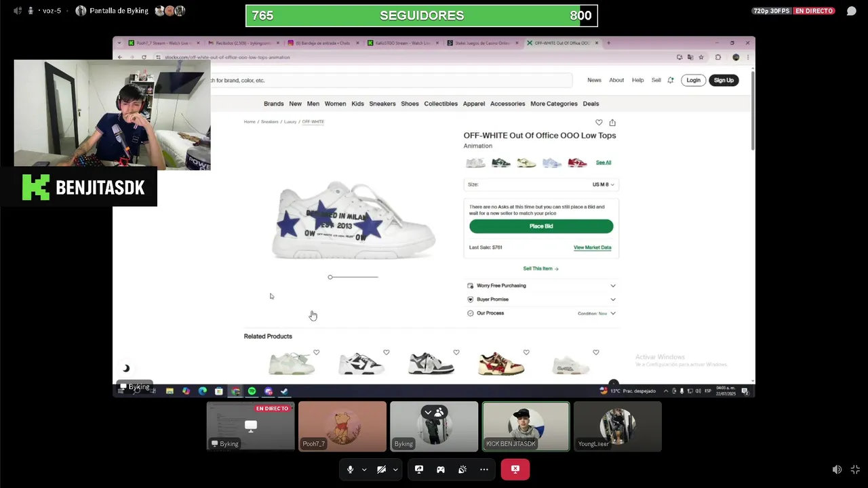Viewport: 868px width, 488px height.
Task: Bookmark the page with the star icon
Action: 701,57
